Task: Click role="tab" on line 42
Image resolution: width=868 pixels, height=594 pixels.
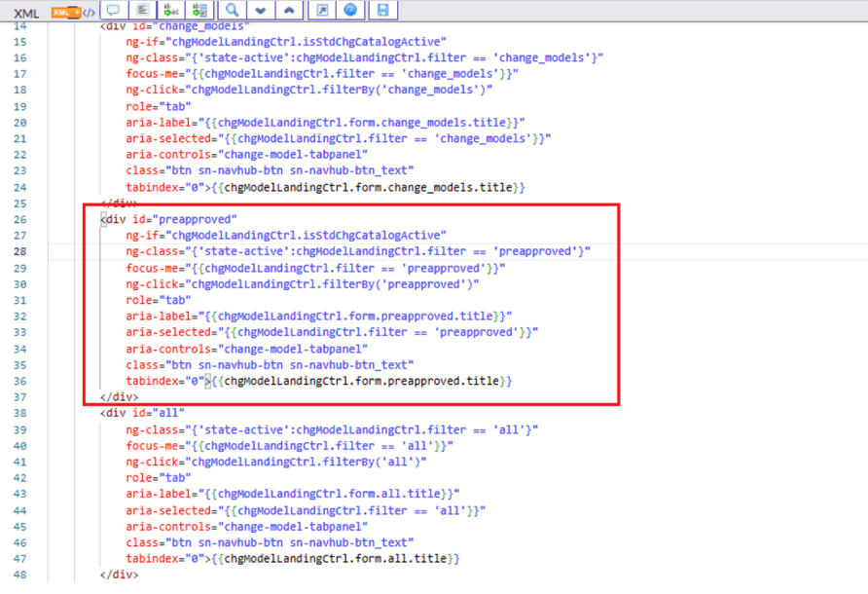Action: point(158,478)
